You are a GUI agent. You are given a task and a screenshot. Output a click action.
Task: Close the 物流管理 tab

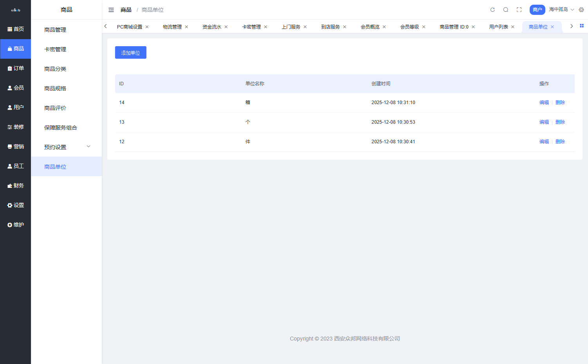point(187,27)
